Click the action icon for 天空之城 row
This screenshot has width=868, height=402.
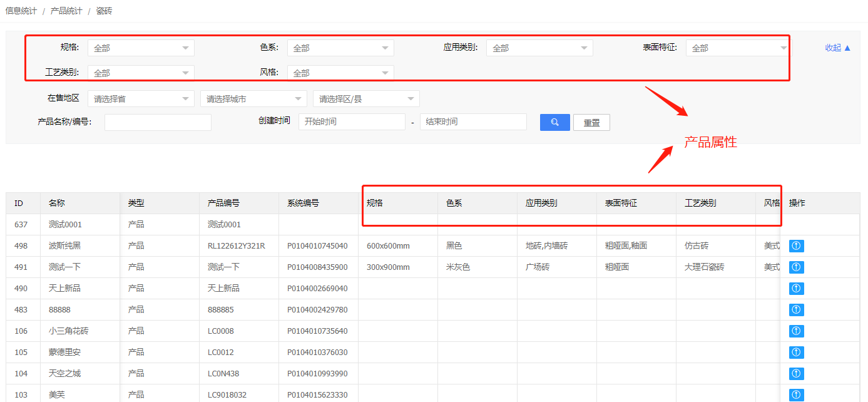[796, 374]
